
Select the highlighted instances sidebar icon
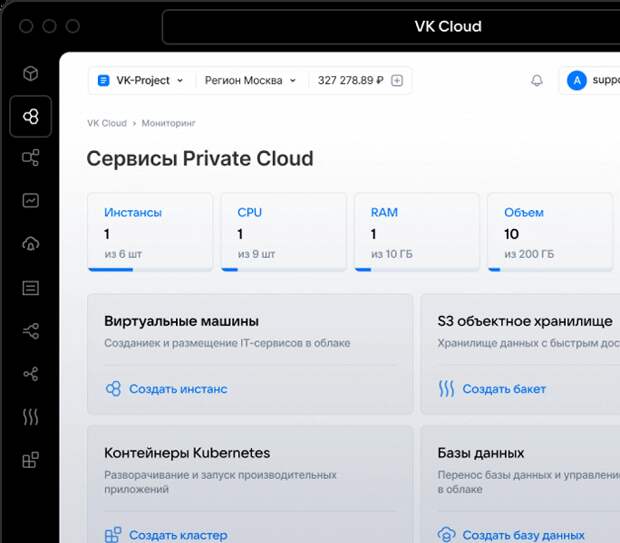[x=30, y=116]
